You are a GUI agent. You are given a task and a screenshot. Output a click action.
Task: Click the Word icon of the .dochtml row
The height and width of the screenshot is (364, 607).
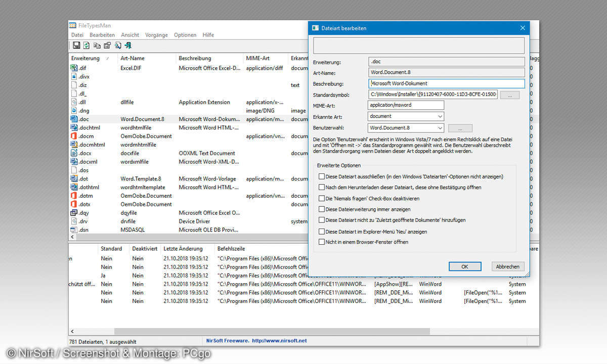point(74,127)
